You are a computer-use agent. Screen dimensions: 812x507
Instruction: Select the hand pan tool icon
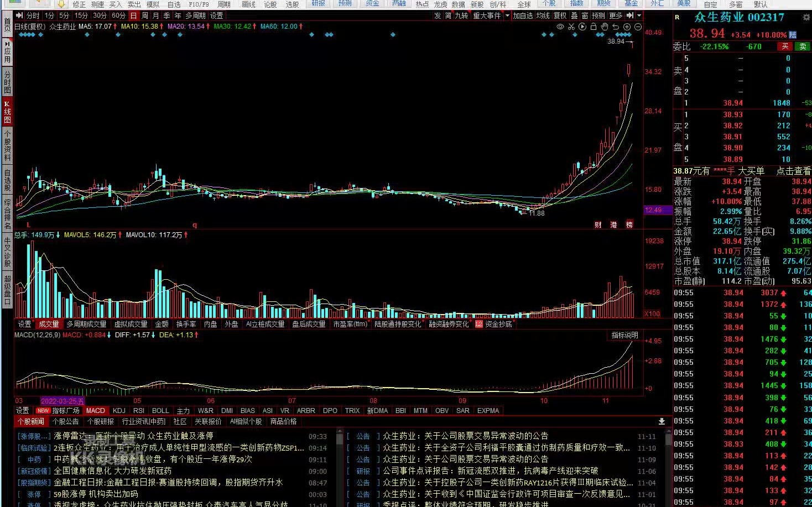coord(605,27)
